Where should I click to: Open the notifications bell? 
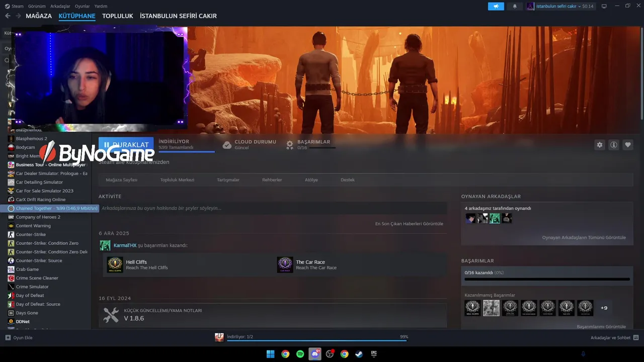515,6
